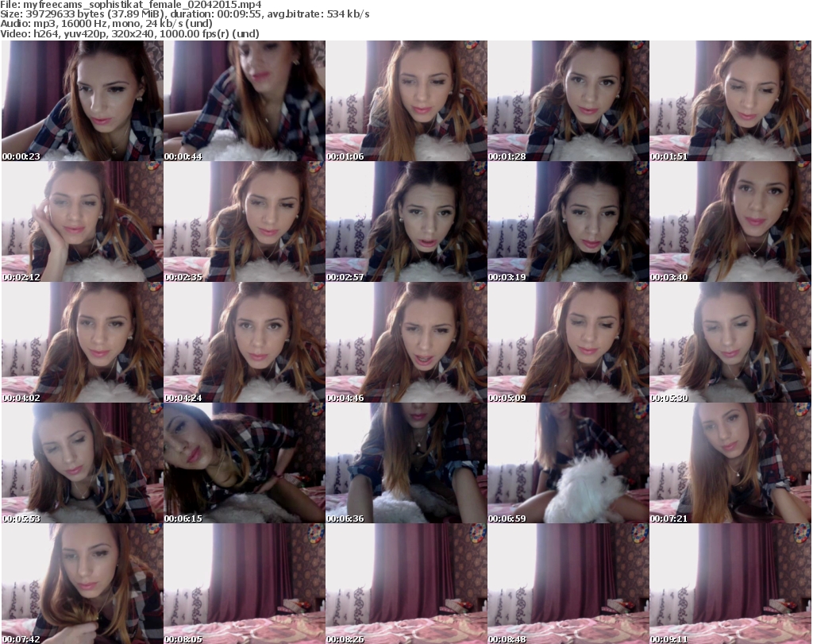The height and width of the screenshot is (644, 813).
Task: Click the File name header line
Action: point(131,5)
